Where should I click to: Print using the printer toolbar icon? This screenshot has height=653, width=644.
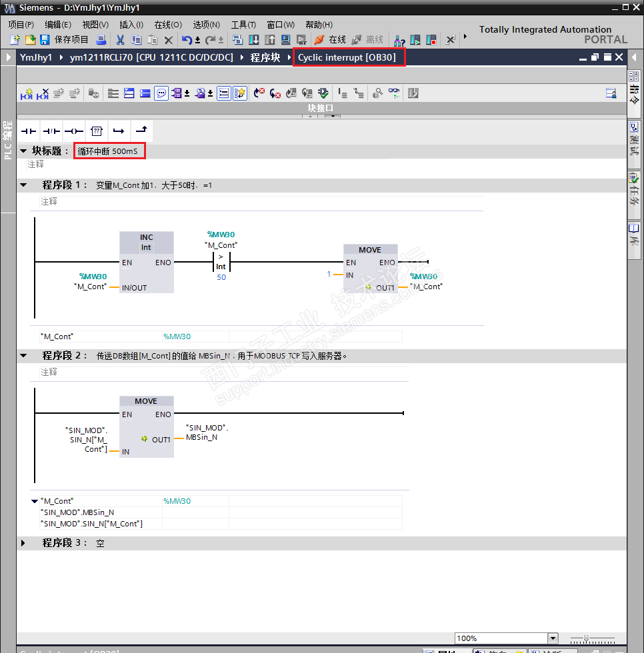pyautogui.click(x=101, y=40)
